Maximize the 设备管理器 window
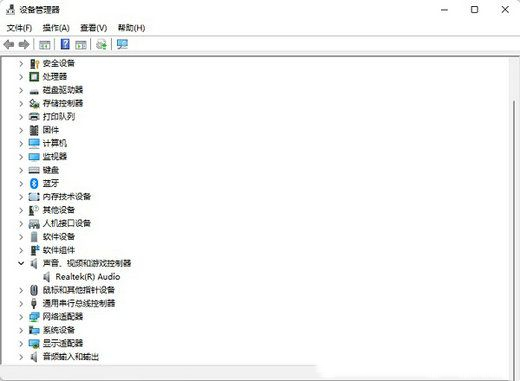Screen dimensions: 520x381 474,10
